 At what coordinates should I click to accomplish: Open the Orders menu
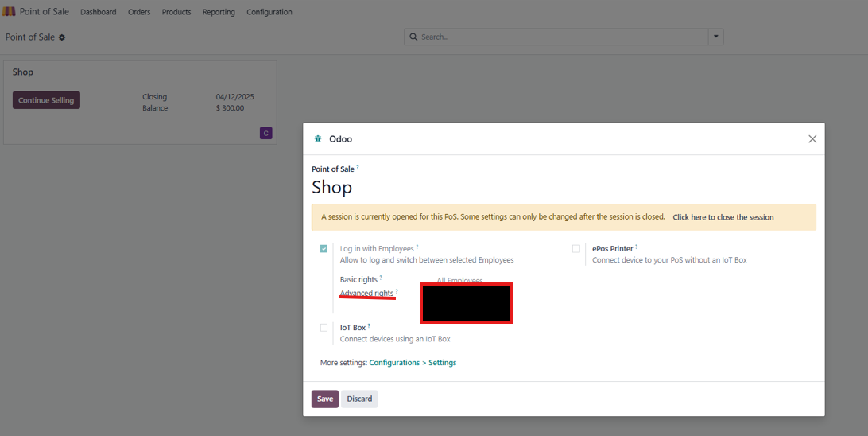pos(139,12)
